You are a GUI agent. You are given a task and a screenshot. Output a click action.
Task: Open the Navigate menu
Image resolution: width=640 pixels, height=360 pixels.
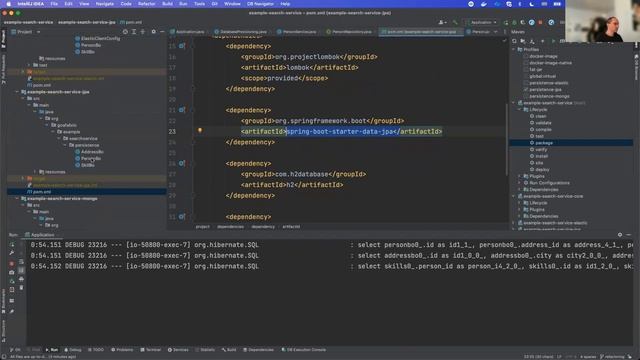pos(104,4)
